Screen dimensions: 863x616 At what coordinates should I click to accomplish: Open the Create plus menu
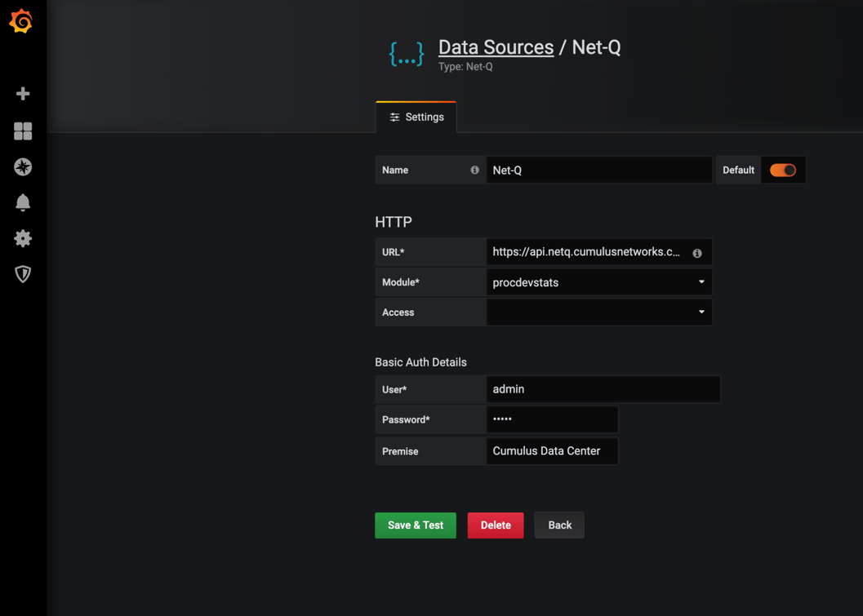coord(23,94)
